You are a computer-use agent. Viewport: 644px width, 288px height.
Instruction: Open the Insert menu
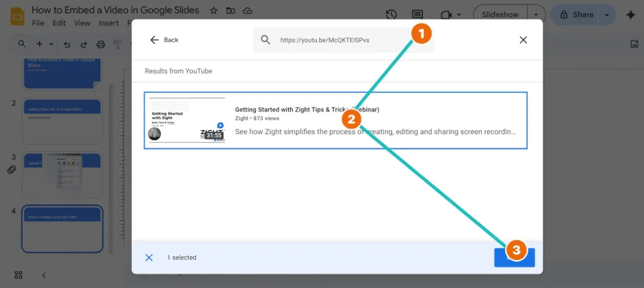click(109, 23)
